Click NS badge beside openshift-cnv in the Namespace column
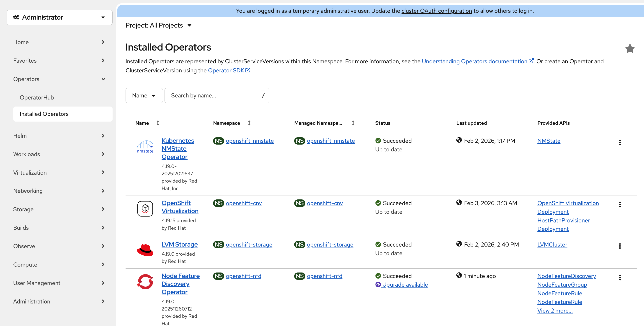644x326 pixels. pyautogui.click(x=219, y=203)
